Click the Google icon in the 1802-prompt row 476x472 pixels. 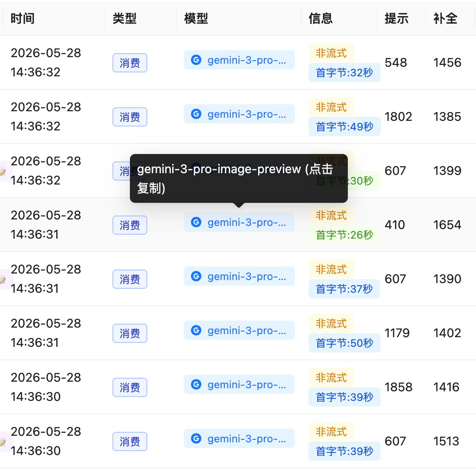tap(196, 114)
